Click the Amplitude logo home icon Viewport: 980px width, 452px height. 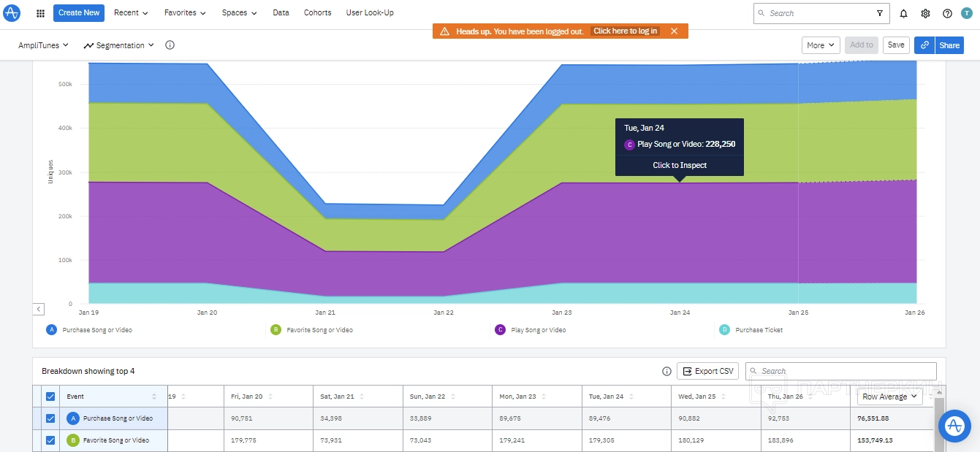[12, 13]
